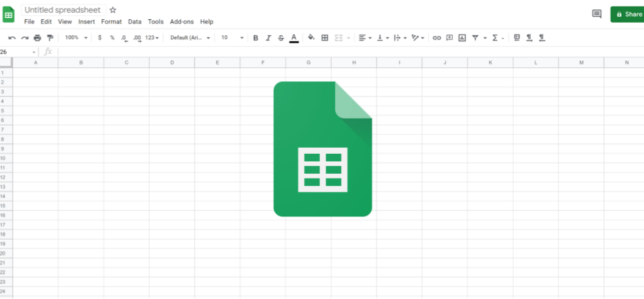The width and height of the screenshot is (644, 299).
Task: Toggle bold formatting
Action: tap(256, 38)
